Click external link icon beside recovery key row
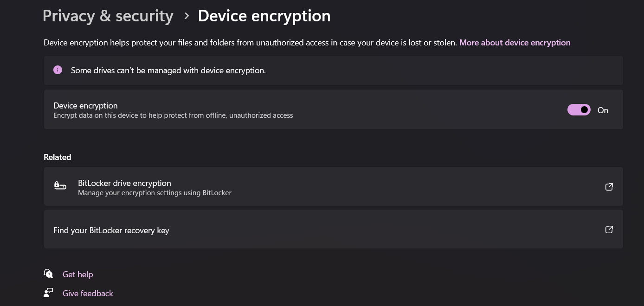 (x=609, y=229)
